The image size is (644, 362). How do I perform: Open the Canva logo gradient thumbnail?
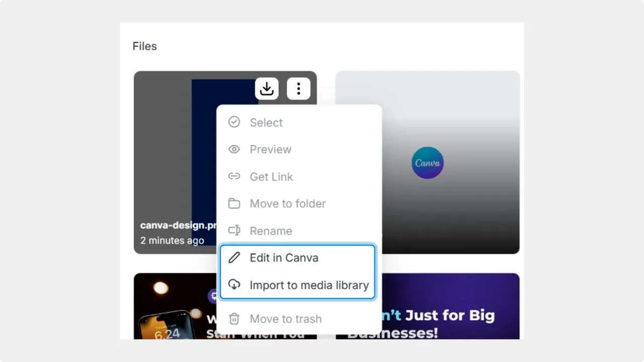pos(428,162)
